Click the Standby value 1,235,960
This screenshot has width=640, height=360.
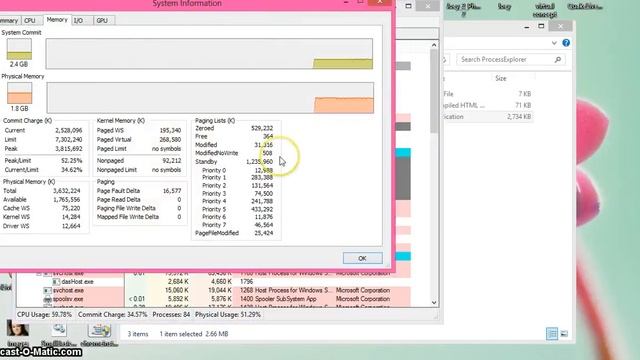click(x=260, y=162)
